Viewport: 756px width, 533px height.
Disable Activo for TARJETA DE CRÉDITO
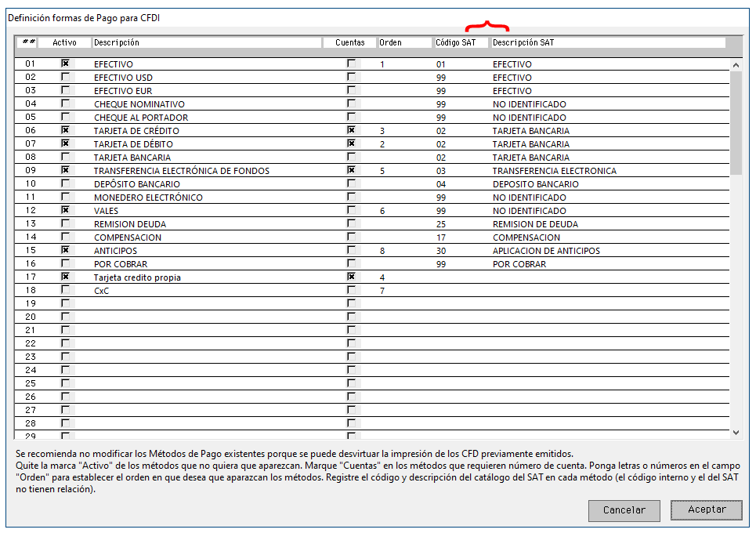[x=66, y=130]
